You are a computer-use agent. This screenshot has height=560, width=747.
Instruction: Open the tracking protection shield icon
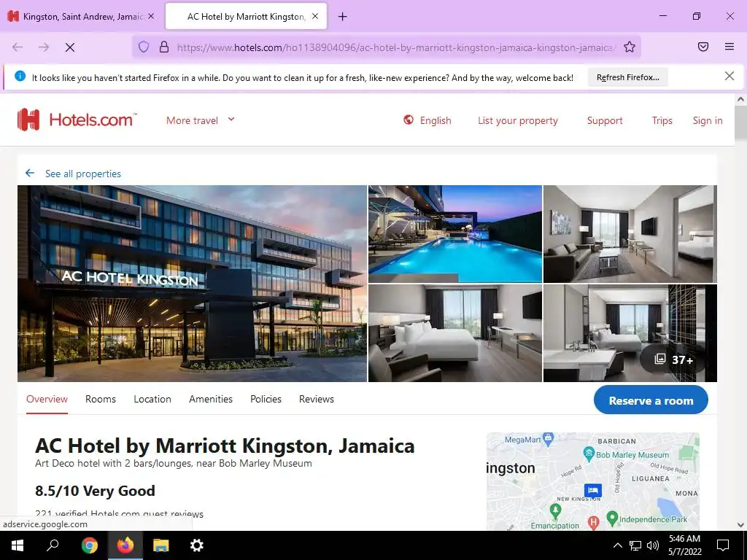pyautogui.click(x=144, y=47)
